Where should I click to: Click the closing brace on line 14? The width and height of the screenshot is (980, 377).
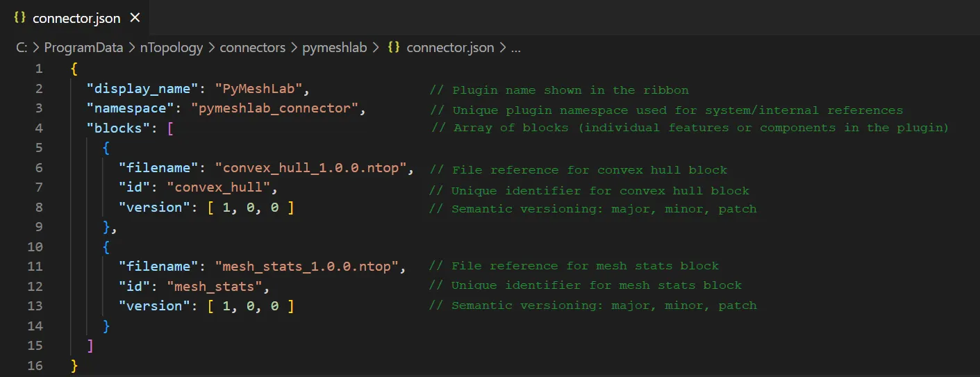pos(106,326)
